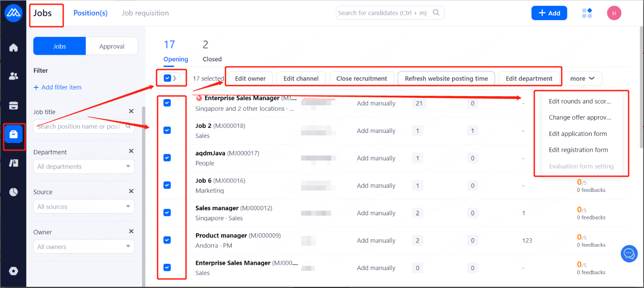Open the Closed jobs tab

click(212, 51)
